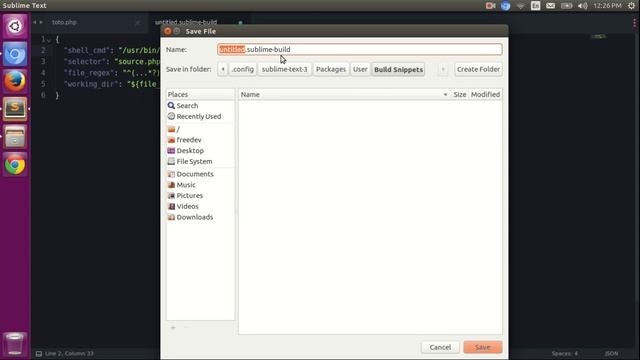Open the network wifi indicator
Viewport: 640px width, 360px height.
[x=520, y=6]
